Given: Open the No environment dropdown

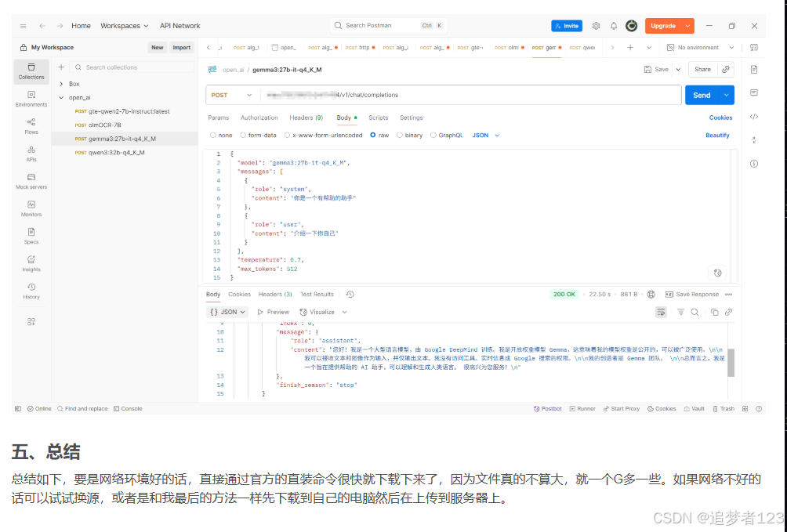Looking at the screenshot, I should (x=700, y=47).
